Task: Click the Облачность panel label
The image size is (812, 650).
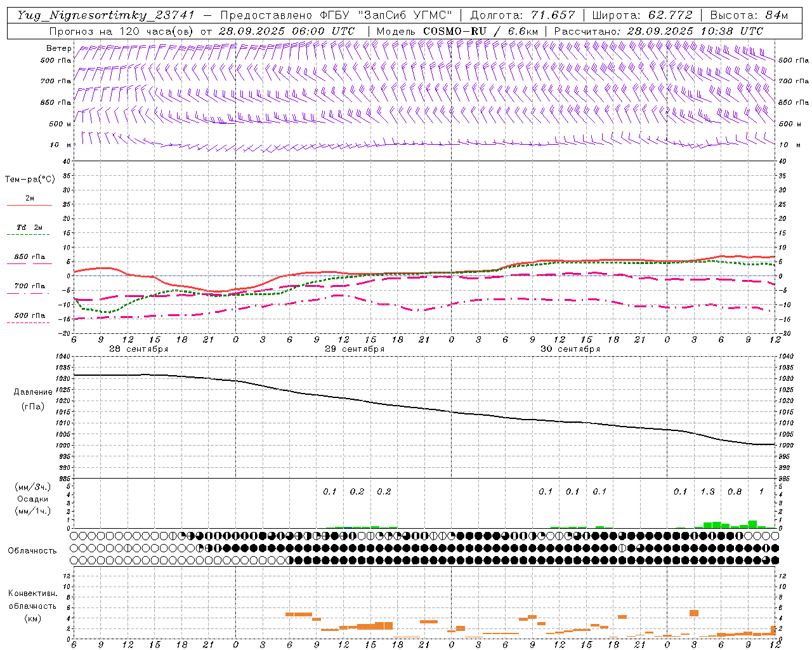Action: point(32,551)
